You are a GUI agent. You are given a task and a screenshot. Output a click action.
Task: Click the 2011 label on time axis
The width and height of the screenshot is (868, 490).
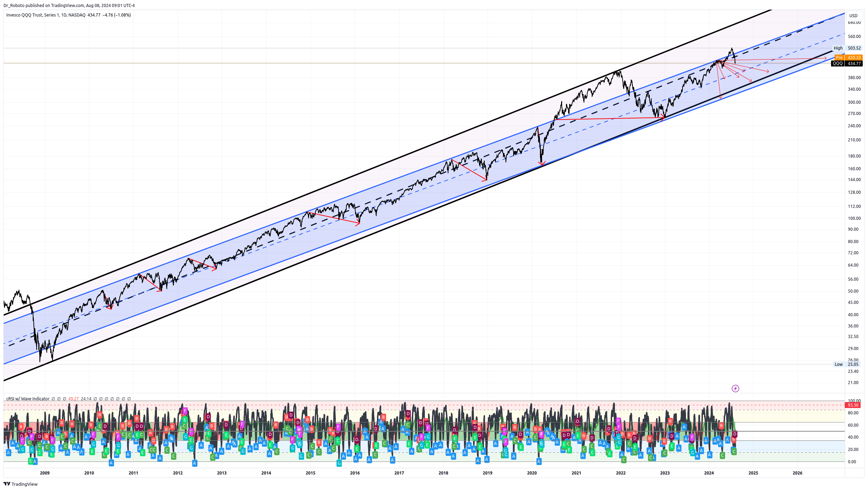point(133,473)
